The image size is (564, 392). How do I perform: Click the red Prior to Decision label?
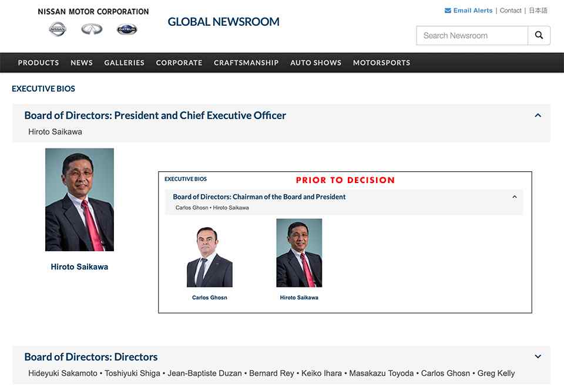click(345, 180)
